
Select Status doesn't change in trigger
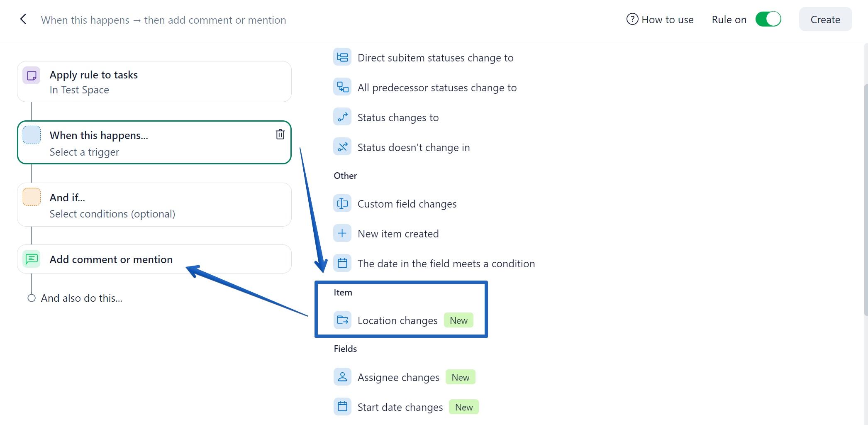coord(413,147)
